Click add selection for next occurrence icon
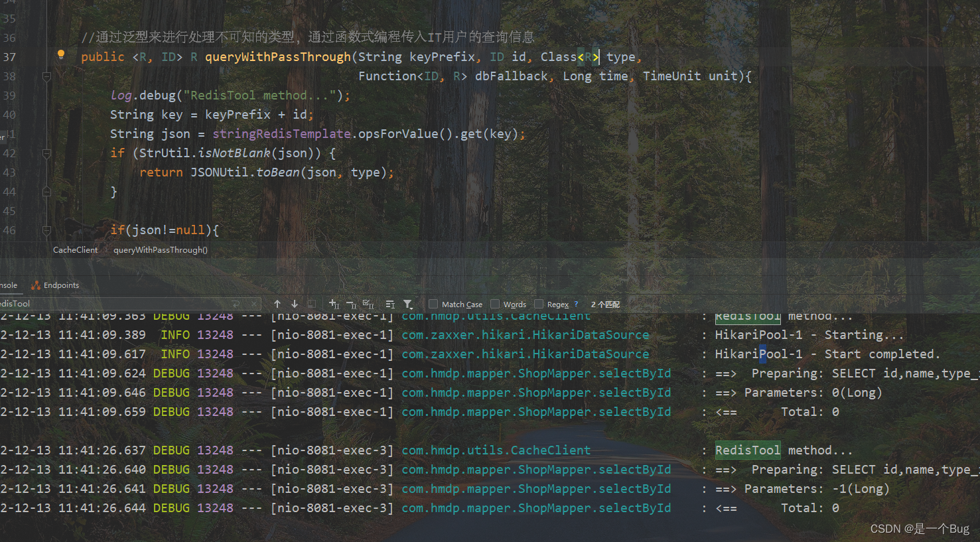This screenshot has height=542, width=980. pos(334,304)
